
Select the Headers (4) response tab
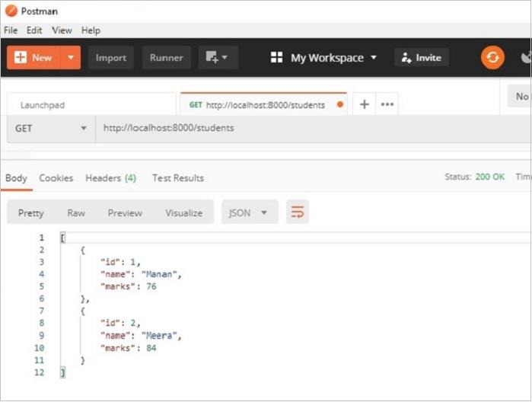click(110, 178)
